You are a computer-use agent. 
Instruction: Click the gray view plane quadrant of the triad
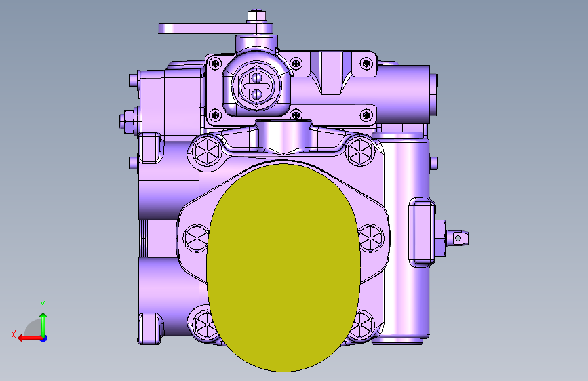click(34, 327)
